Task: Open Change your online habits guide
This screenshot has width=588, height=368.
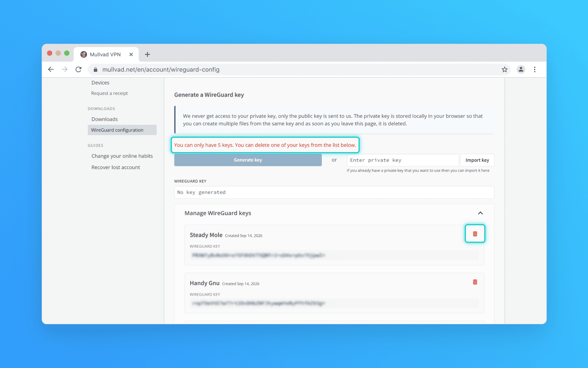Action: coord(122,156)
